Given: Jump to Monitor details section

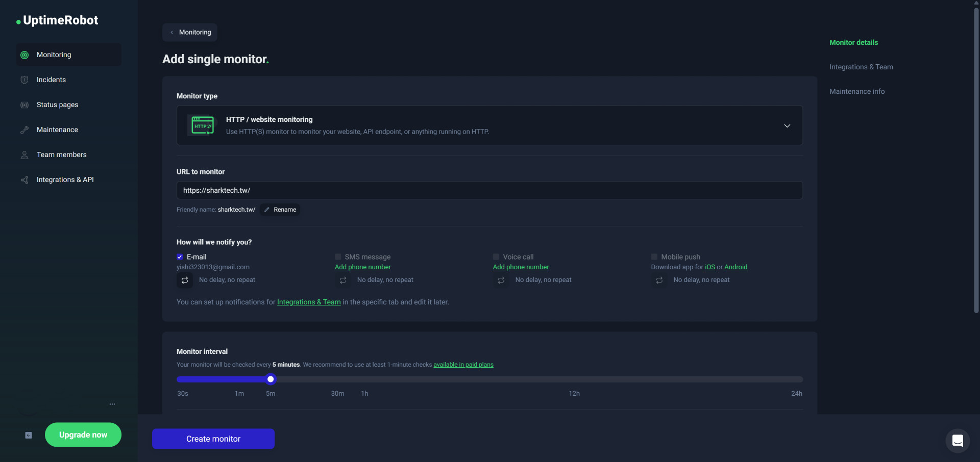Looking at the screenshot, I should (853, 42).
